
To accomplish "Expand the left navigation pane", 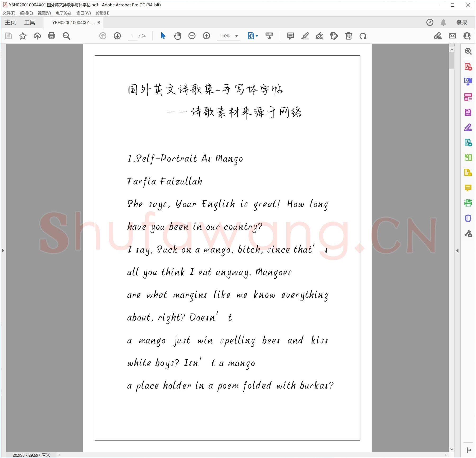I will (x=3, y=251).
